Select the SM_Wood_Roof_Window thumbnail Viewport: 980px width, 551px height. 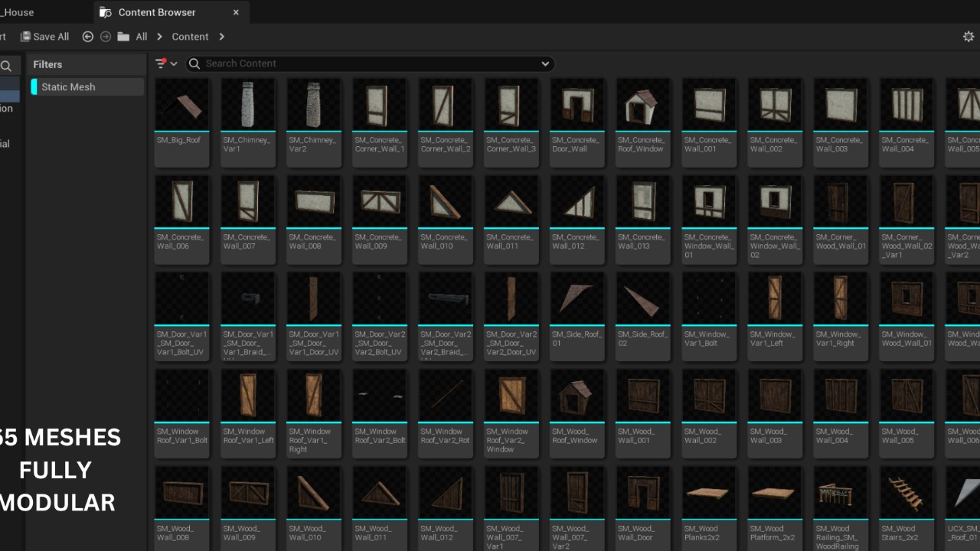577,396
